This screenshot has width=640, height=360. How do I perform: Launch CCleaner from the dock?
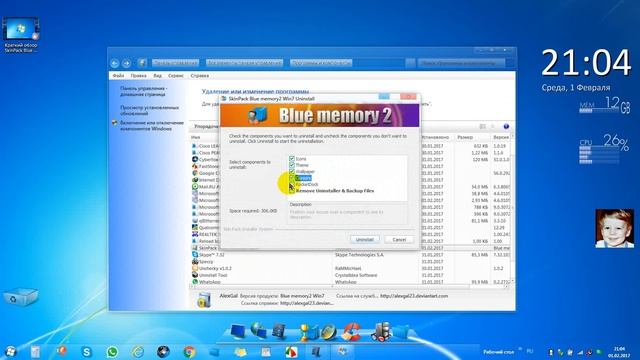coord(352,331)
